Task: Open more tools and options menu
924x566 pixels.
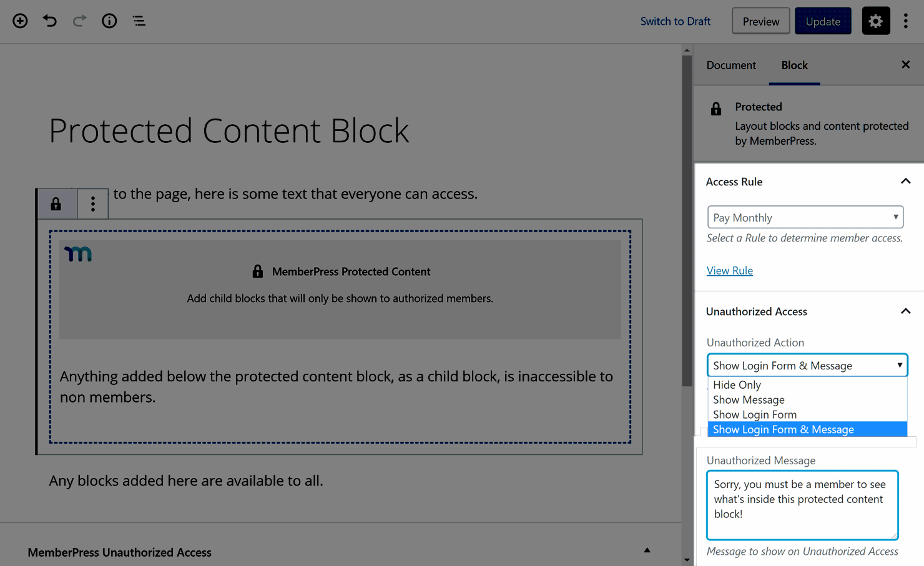Action: pyautogui.click(x=905, y=21)
